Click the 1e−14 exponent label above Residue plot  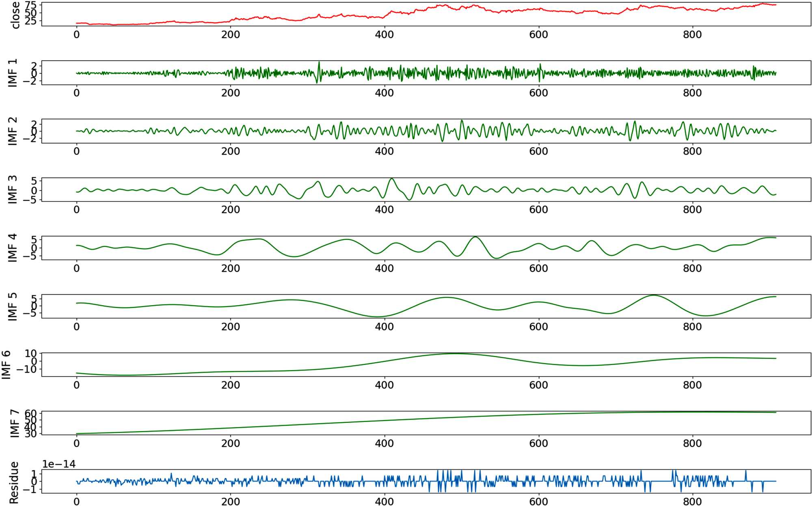59,464
